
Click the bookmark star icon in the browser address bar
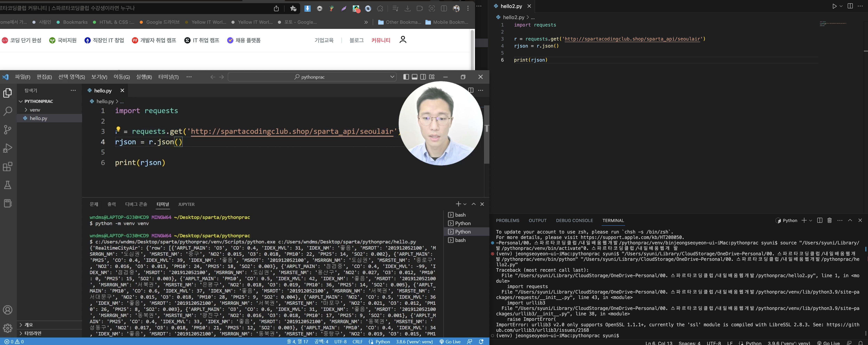pos(293,8)
